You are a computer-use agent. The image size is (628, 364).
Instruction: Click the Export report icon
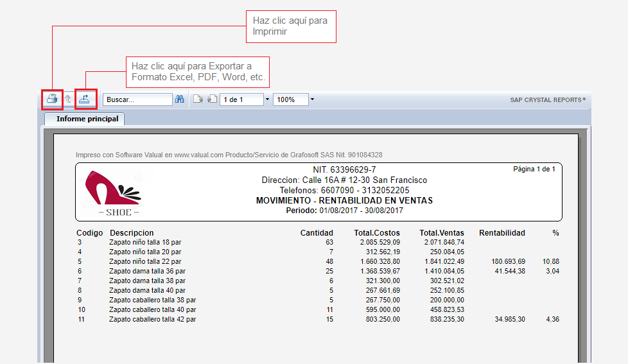click(x=85, y=99)
